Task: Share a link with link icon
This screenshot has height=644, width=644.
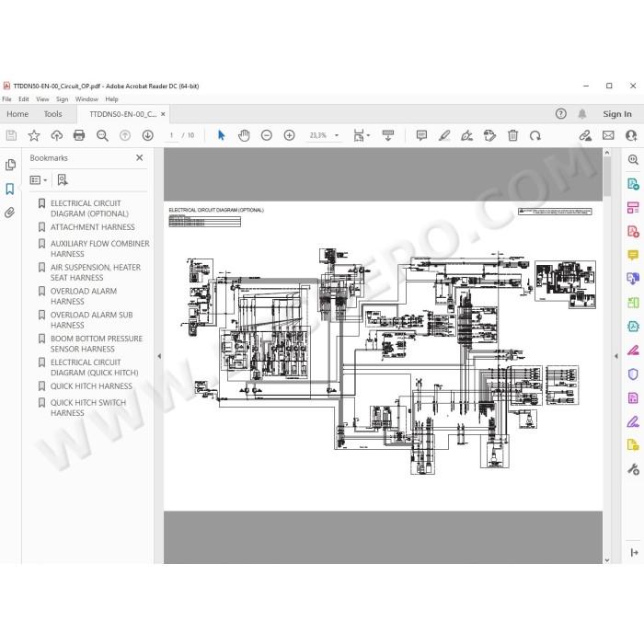Action: [585, 135]
